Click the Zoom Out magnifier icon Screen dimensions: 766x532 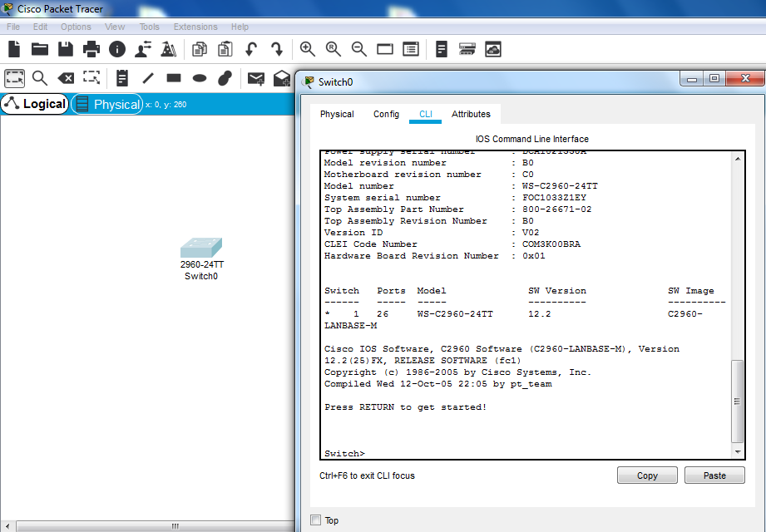(x=359, y=49)
